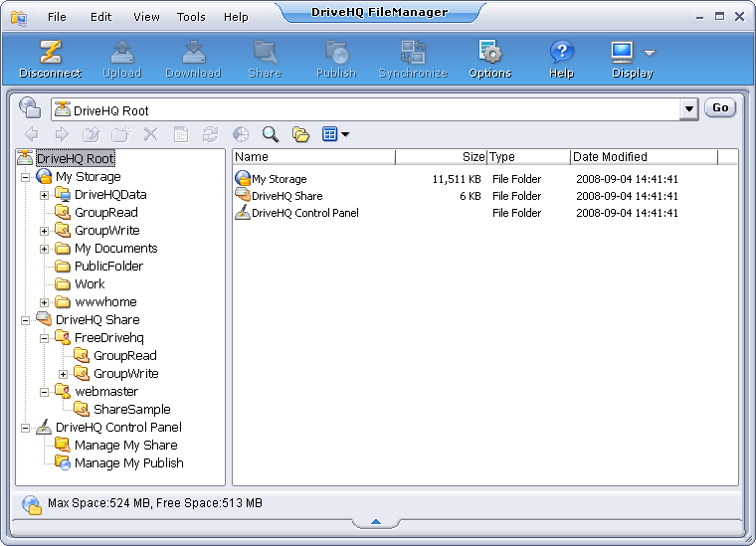Collapse the webmaster share node
This screenshot has width=756, height=546.
pos(45,392)
